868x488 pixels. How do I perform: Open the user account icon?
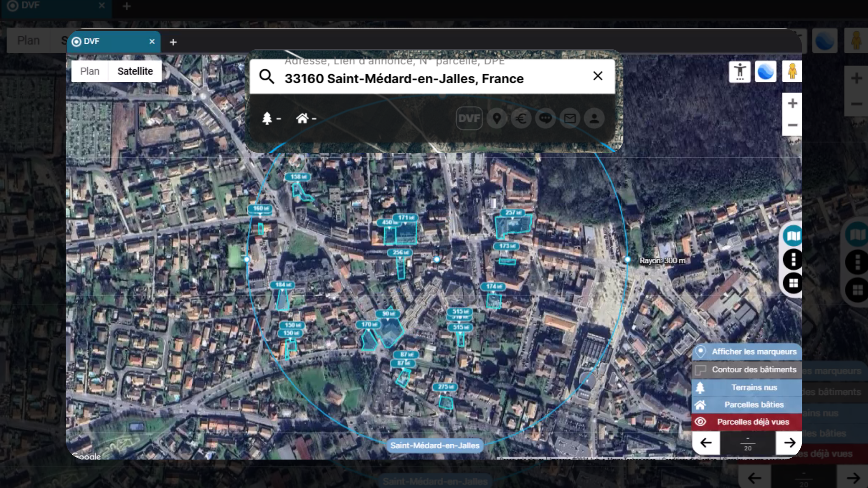click(x=594, y=118)
